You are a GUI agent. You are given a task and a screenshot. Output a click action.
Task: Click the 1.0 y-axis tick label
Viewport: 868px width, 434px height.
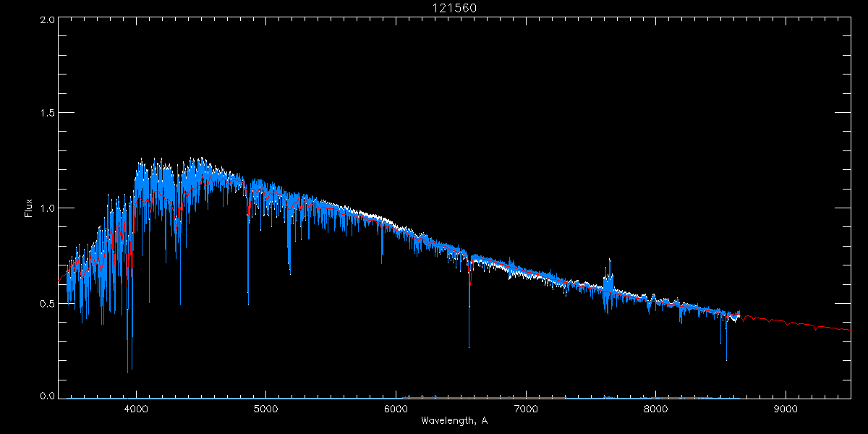click(x=48, y=208)
